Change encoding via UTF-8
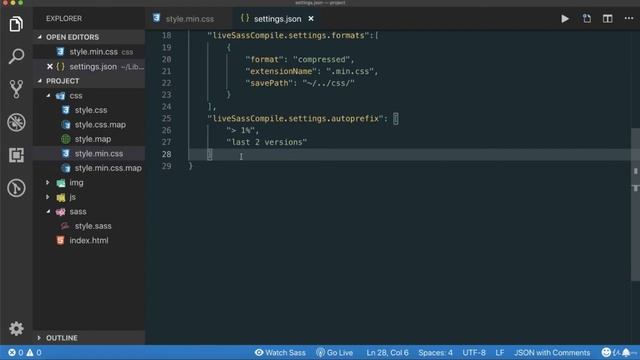Viewport: 640px width, 360px height. tap(474, 353)
